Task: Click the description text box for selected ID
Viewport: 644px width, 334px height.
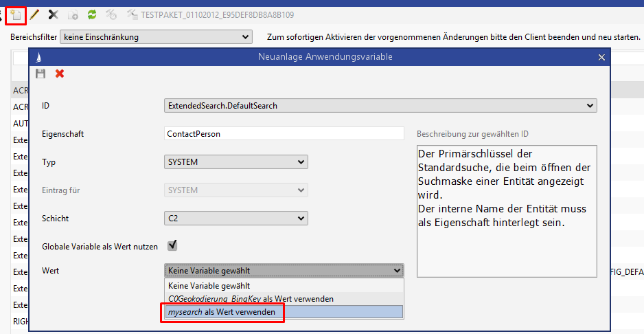Action: point(506,210)
